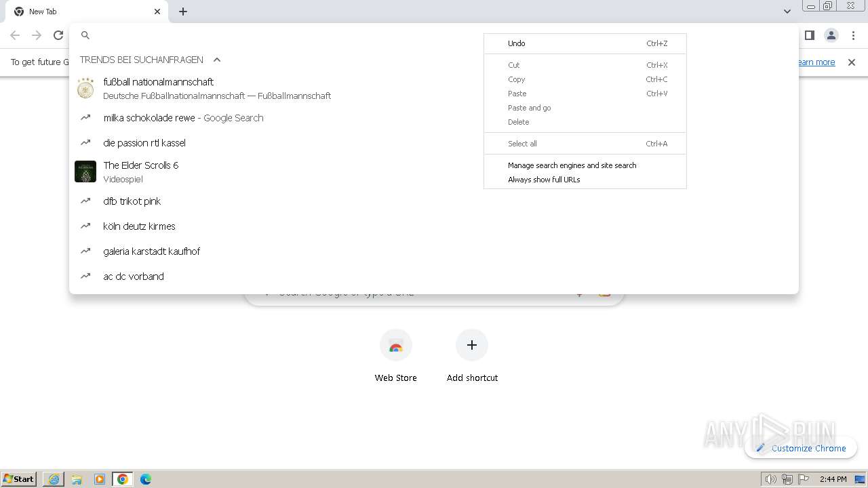
Task: Dismiss the info bar with the X
Action: pyautogui.click(x=852, y=62)
